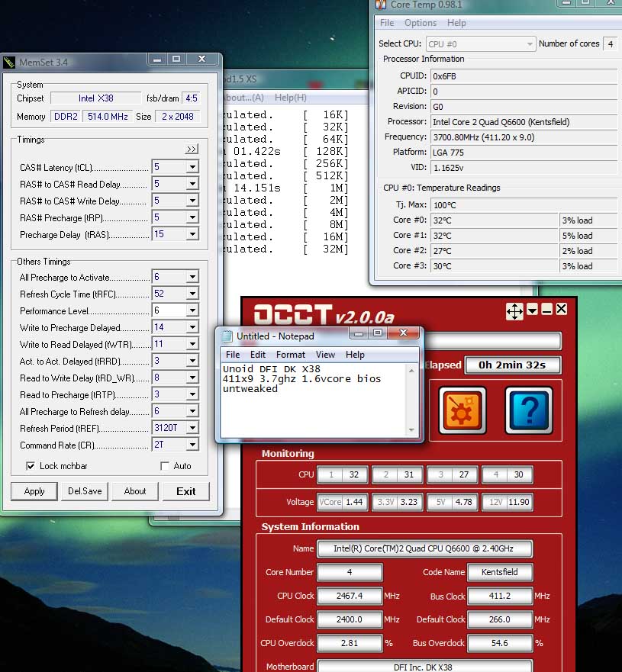Screen dimensions: 622x672
Task: Open the Read to Precharge (tRTP) dropdown
Action: (192, 394)
